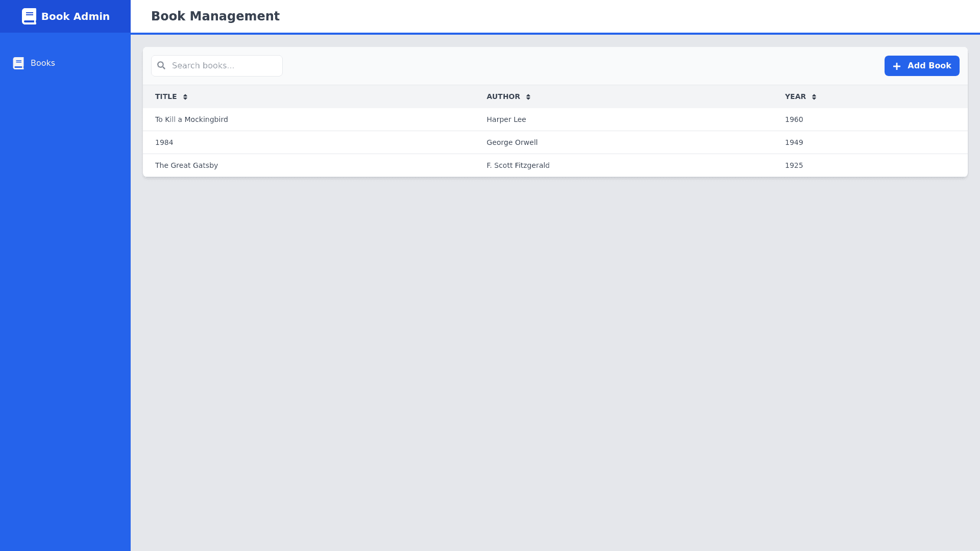Click the Author column sort arrows

coord(528,97)
